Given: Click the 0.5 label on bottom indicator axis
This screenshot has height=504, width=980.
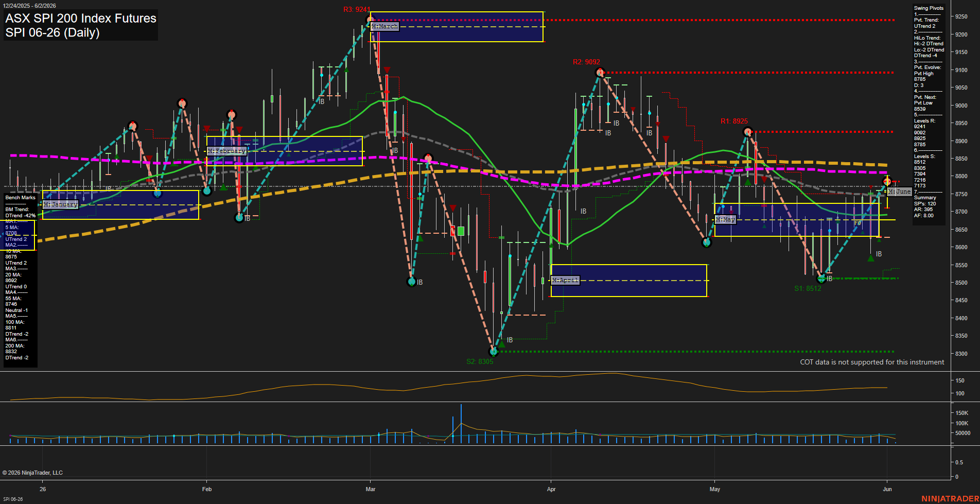Looking at the screenshot, I should [959, 462].
